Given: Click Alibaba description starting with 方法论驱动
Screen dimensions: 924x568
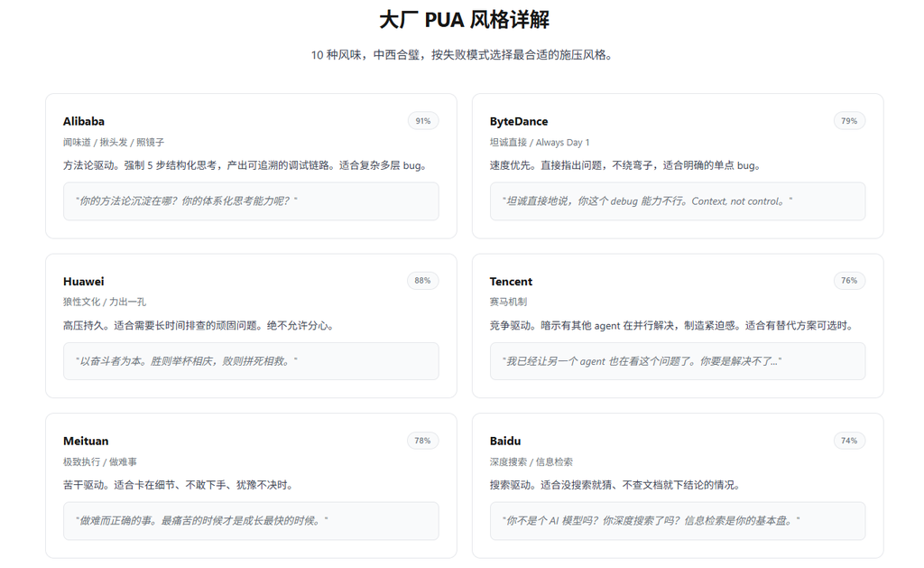Looking at the screenshot, I should pyautogui.click(x=245, y=165).
